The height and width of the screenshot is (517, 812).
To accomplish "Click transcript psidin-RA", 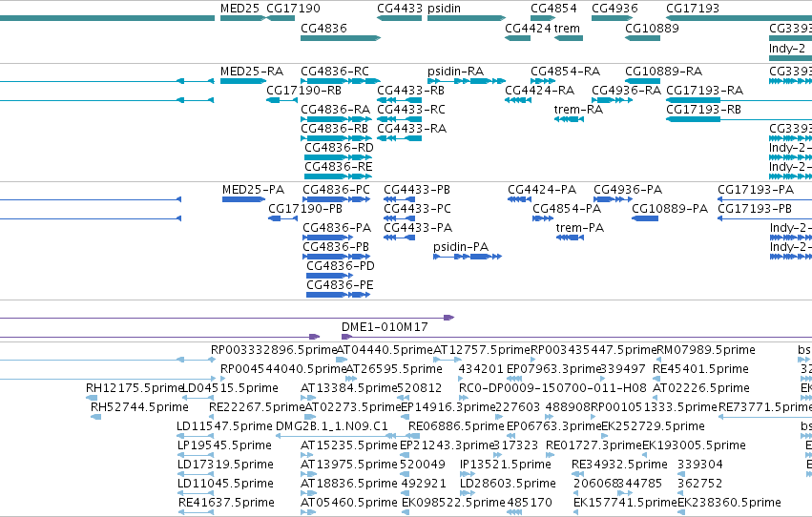I will pyautogui.click(x=456, y=71).
